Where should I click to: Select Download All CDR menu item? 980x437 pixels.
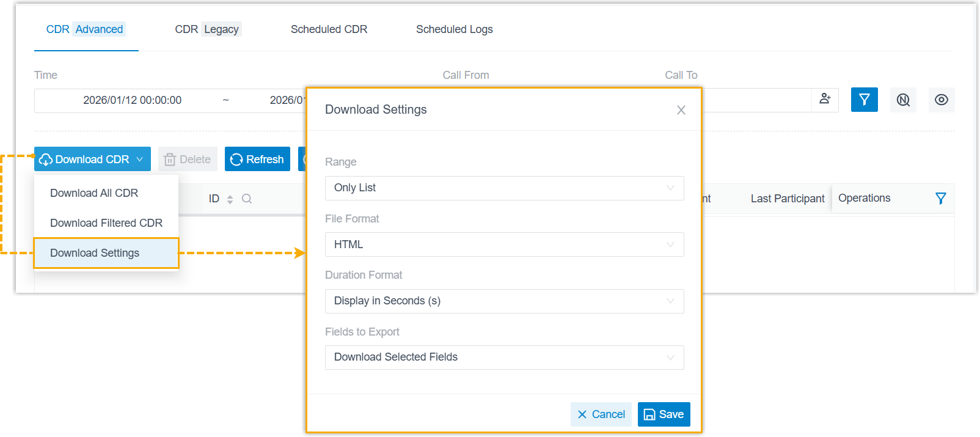[x=94, y=193]
